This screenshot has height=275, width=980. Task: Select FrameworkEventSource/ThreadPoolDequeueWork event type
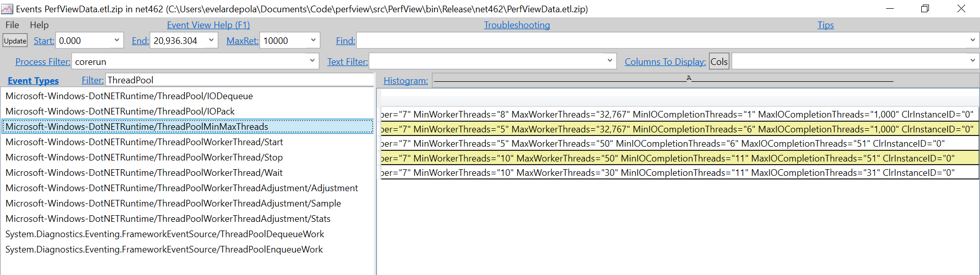coord(165,234)
